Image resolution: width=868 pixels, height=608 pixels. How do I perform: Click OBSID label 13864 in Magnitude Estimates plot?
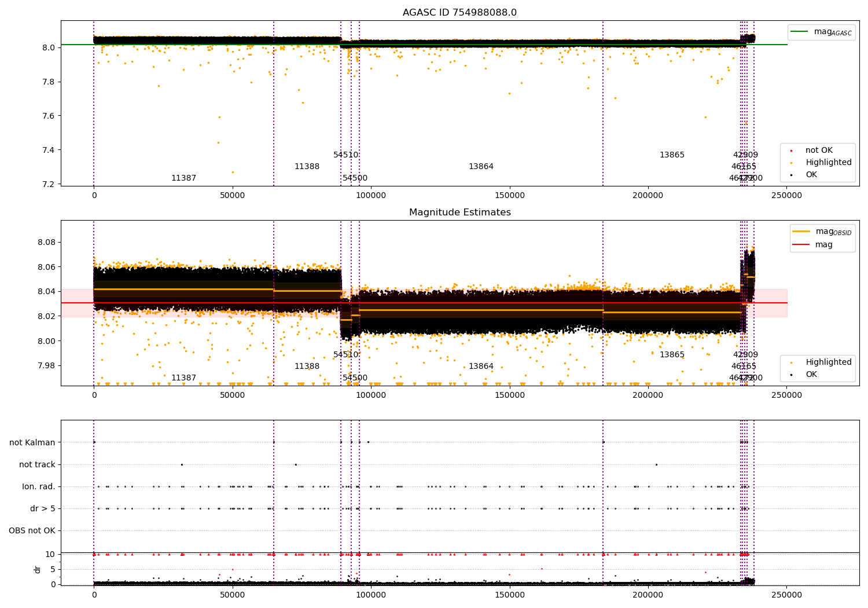pyautogui.click(x=481, y=367)
